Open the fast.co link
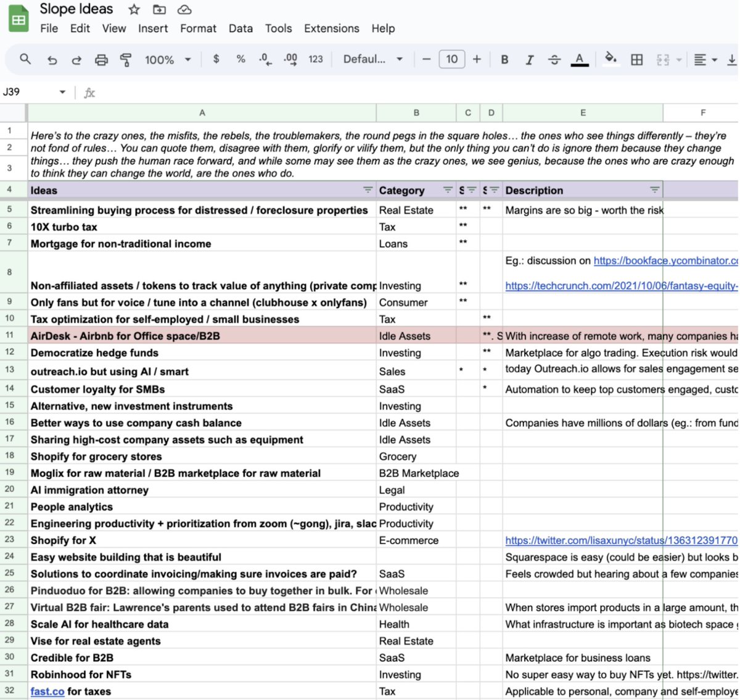The height and width of the screenshot is (700, 740). 47,691
